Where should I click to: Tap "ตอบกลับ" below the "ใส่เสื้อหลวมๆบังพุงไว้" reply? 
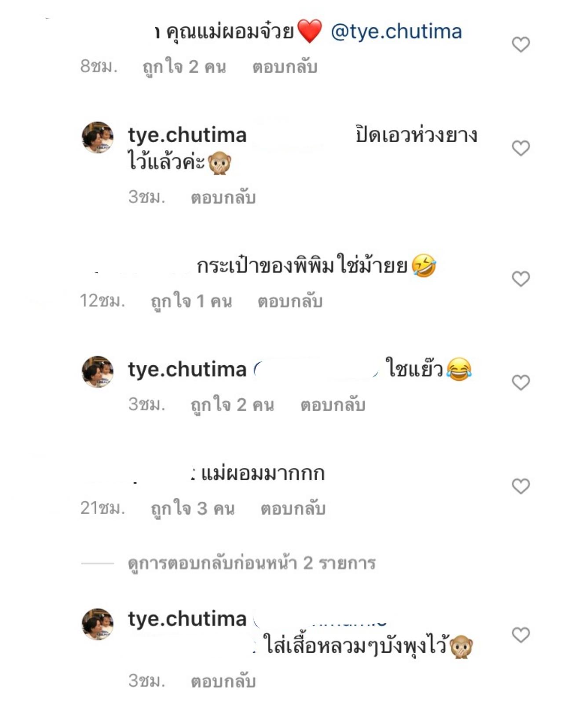pyautogui.click(x=223, y=681)
